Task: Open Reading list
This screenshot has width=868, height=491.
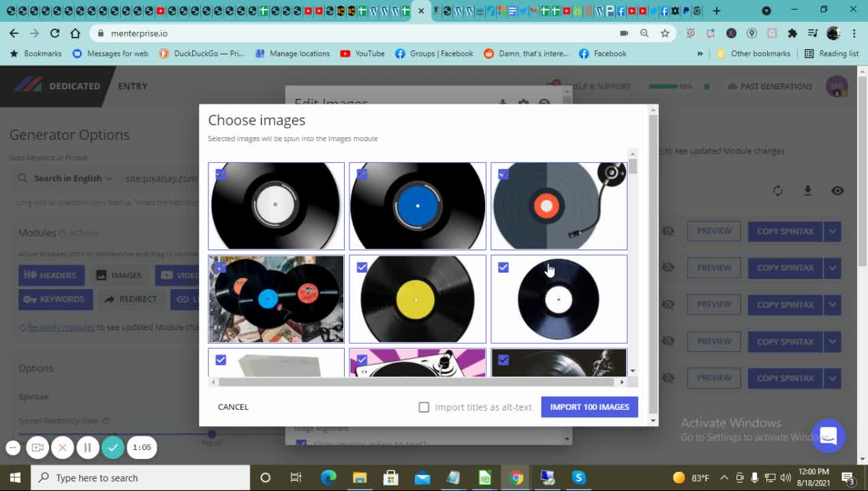Action: [831, 53]
